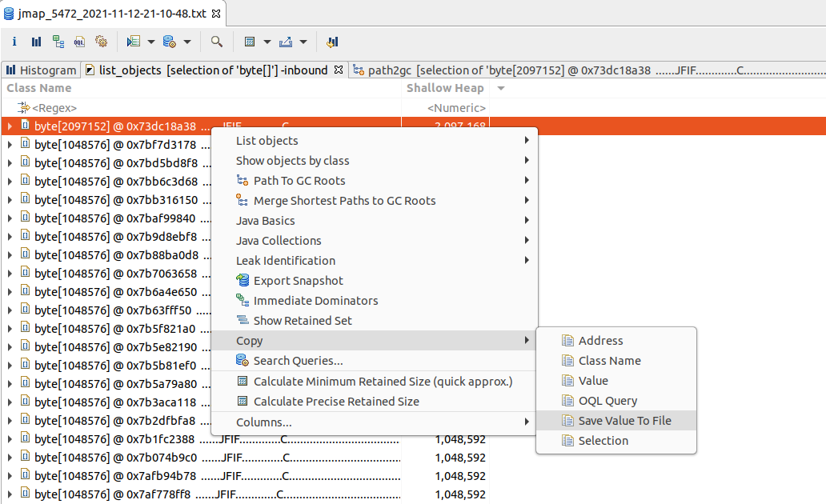Screen dimensions: 826x504
Task: Expand byte[1048576] @ 0x7b1fc2388 row
Action: point(10,439)
